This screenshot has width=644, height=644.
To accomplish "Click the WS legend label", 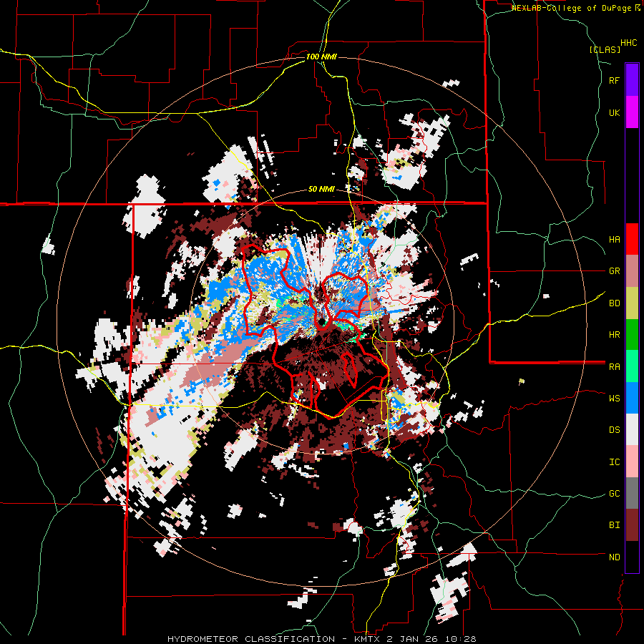I will pos(614,399).
